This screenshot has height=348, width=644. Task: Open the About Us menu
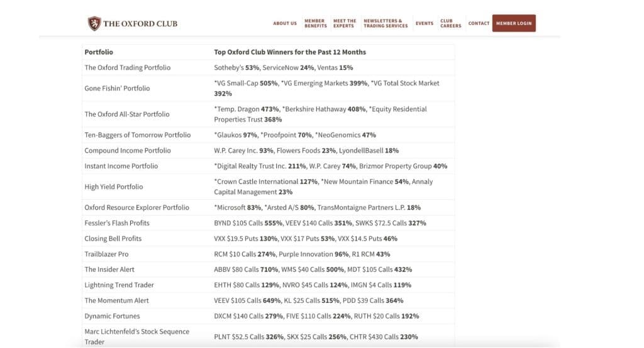pos(285,23)
